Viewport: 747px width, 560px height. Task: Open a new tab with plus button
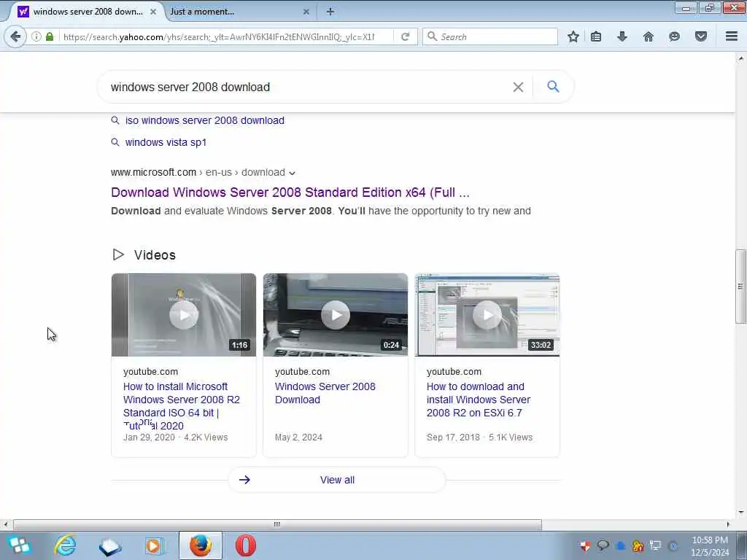(330, 12)
